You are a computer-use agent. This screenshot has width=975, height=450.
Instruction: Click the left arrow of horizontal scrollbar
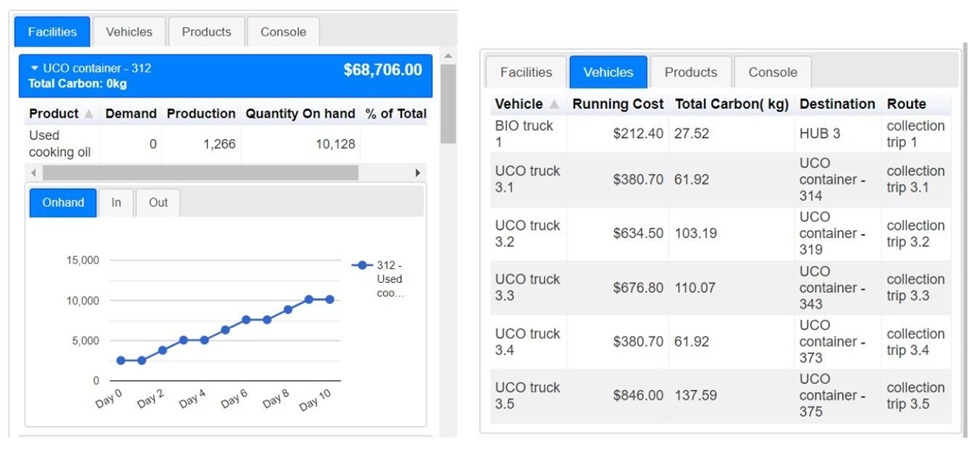34,173
